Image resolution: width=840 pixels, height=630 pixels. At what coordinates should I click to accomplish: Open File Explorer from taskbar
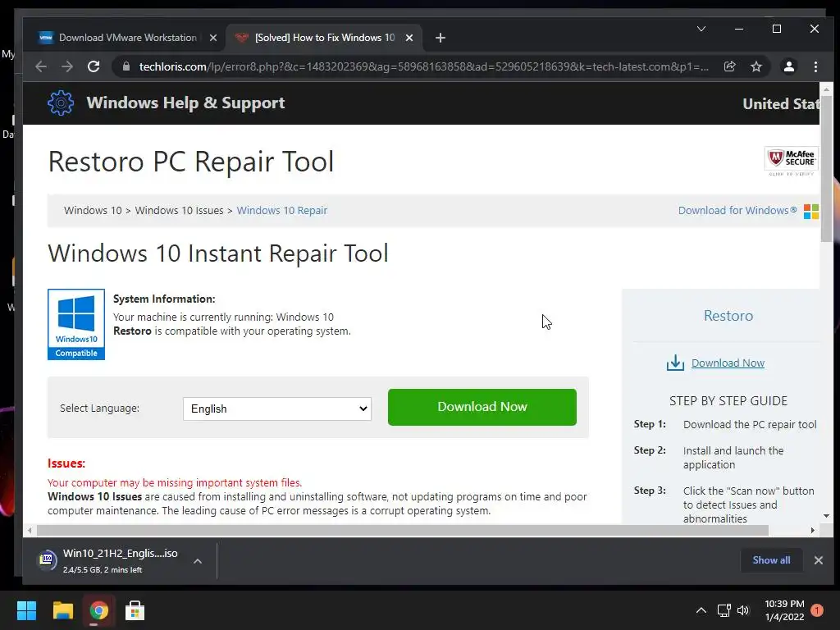click(x=62, y=610)
